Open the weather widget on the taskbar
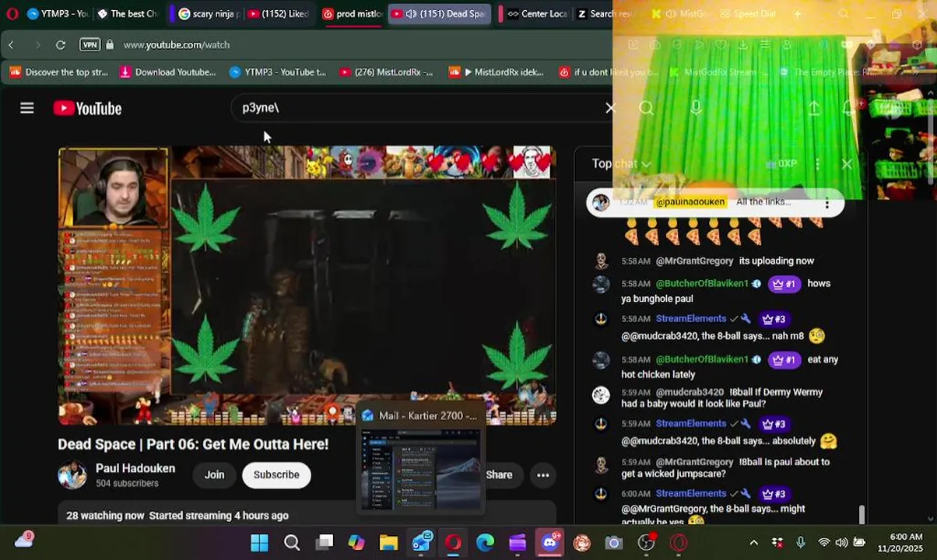 click(x=24, y=541)
